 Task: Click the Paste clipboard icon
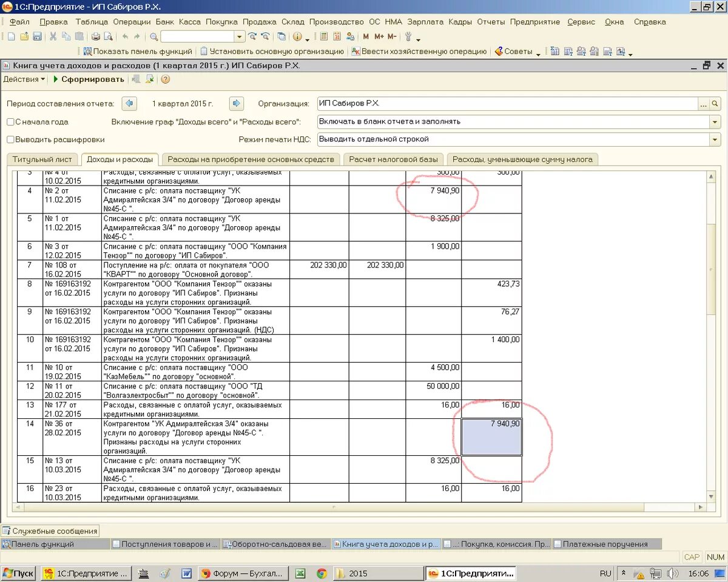click(x=79, y=36)
